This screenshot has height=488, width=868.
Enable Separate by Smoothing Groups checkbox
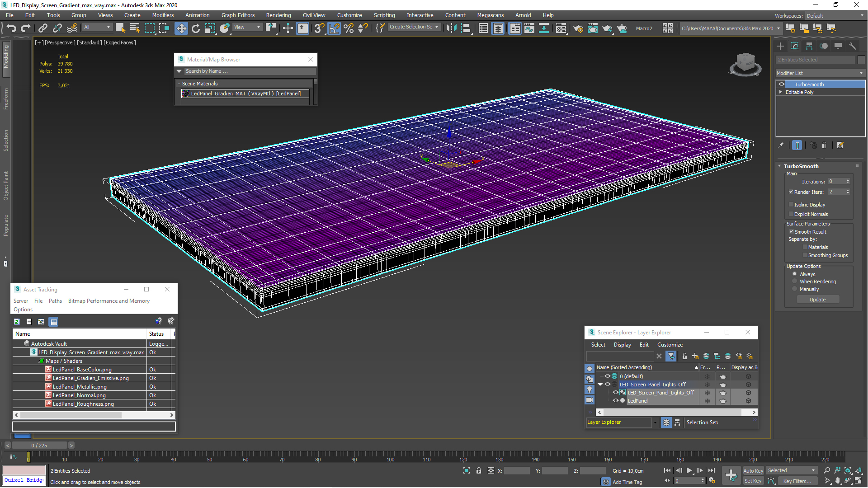[805, 255]
